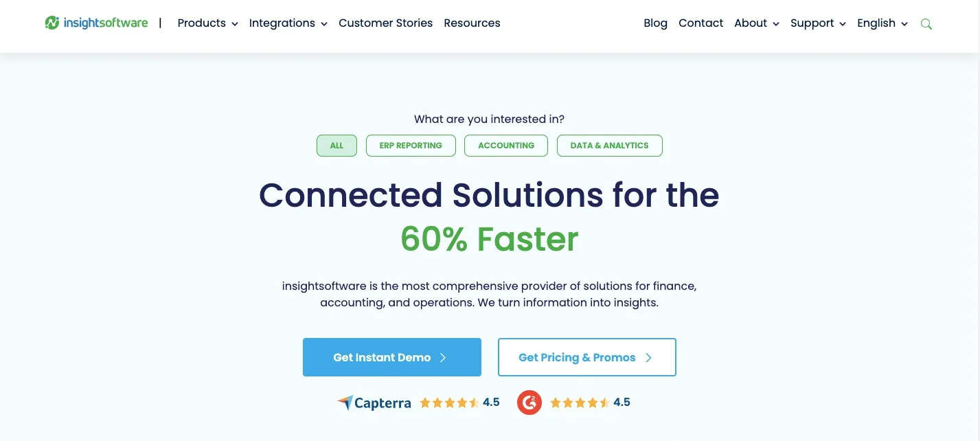Screen dimensions: 980x441
Task: Click the Capterra logo
Action: pyautogui.click(x=374, y=403)
